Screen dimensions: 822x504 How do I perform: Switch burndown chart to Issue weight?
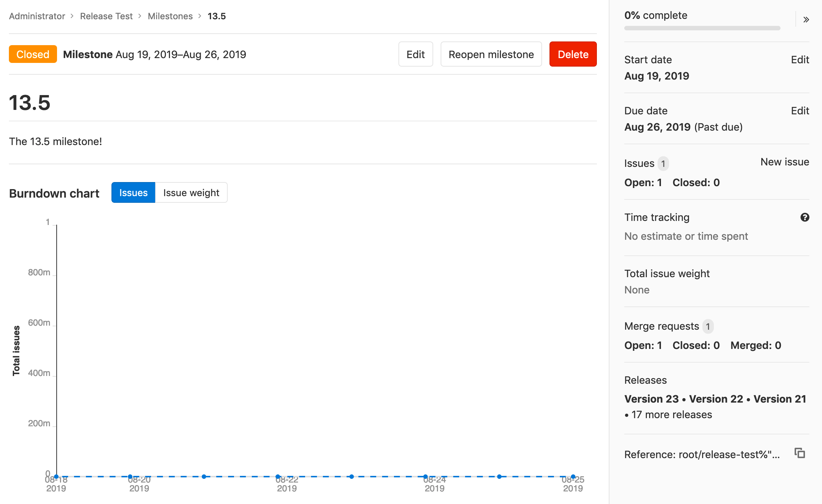[191, 192]
